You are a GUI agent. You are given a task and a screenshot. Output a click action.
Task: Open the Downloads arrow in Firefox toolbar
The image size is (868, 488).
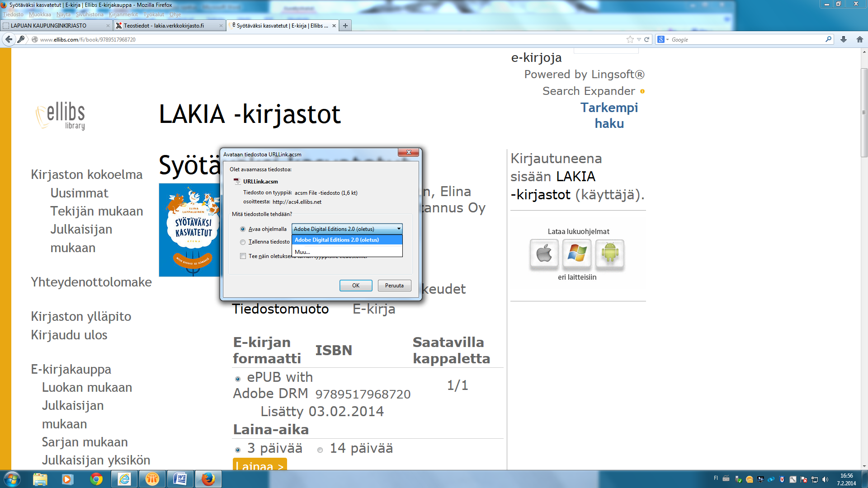[x=844, y=39]
